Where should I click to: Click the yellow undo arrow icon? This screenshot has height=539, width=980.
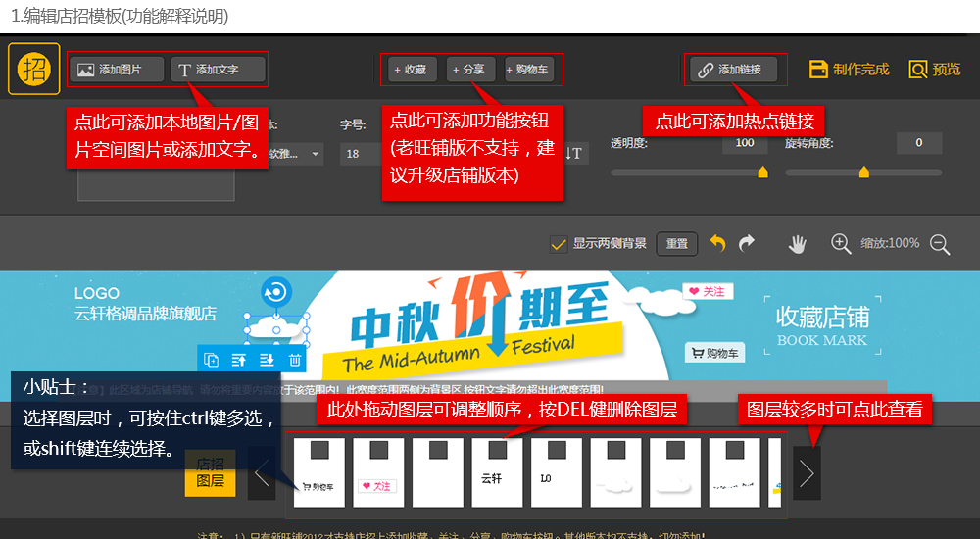click(x=718, y=243)
